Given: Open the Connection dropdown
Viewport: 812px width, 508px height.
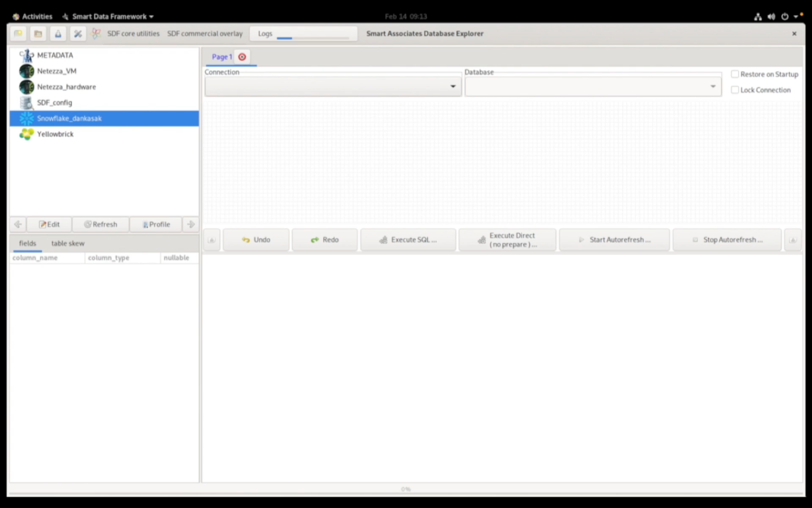Looking at the screenshot, I should 453,86.
